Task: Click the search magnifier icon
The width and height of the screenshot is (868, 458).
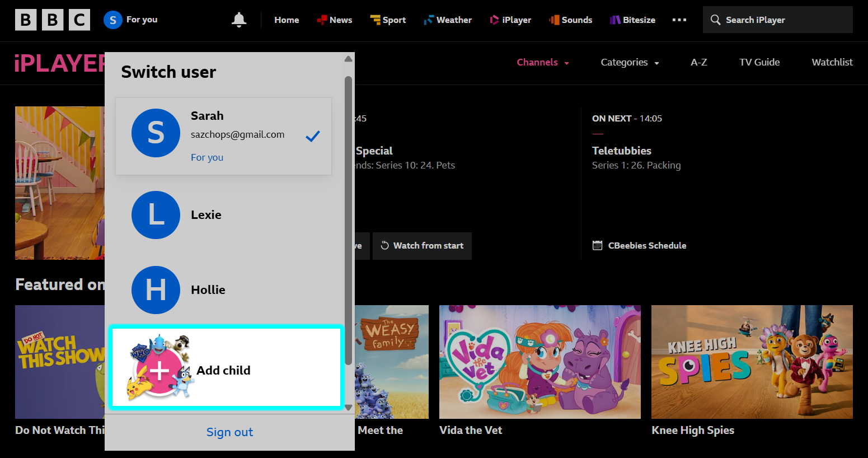Action: (715, 20)
